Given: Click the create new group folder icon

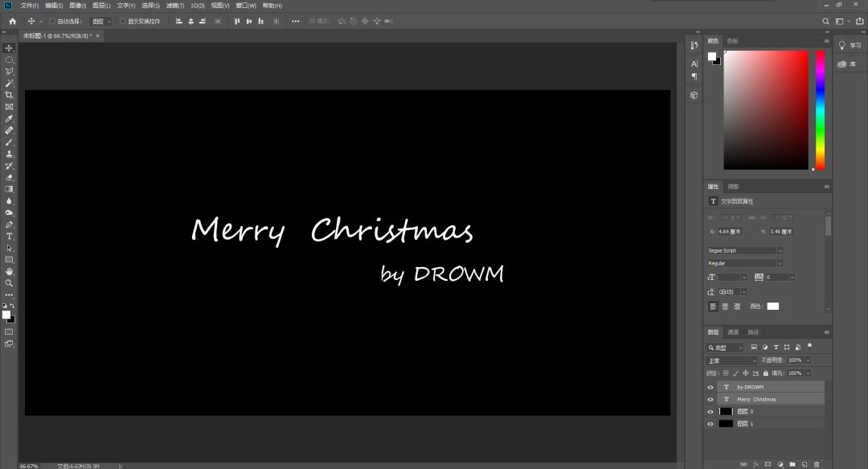Looking at the screenshot, I should click(x=792, y=464).
